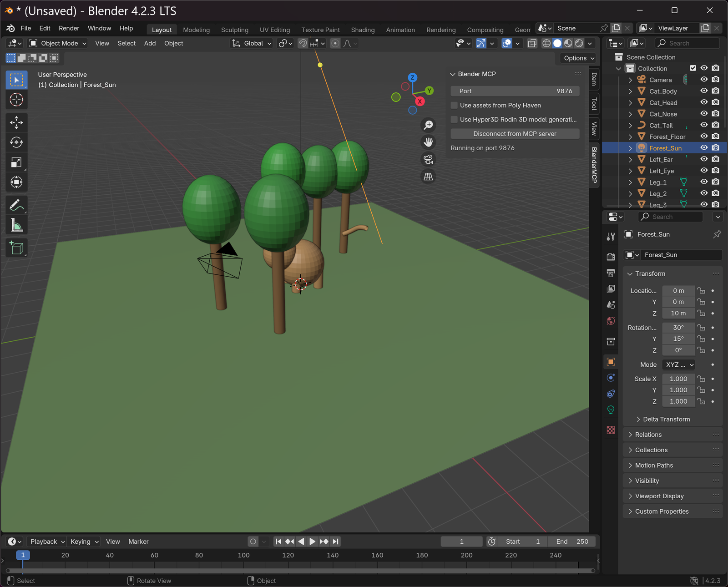Click the End frame 250 field

[x=571, y=541]
